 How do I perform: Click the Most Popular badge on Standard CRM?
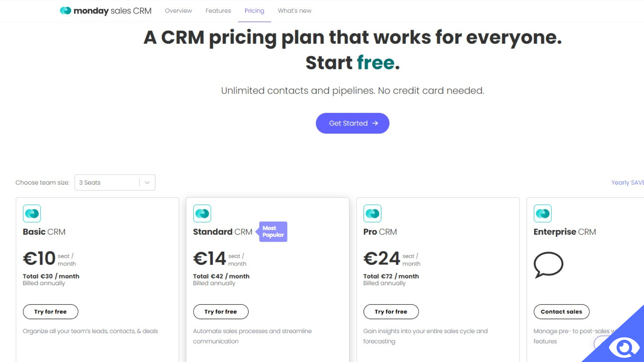[272, 231]
